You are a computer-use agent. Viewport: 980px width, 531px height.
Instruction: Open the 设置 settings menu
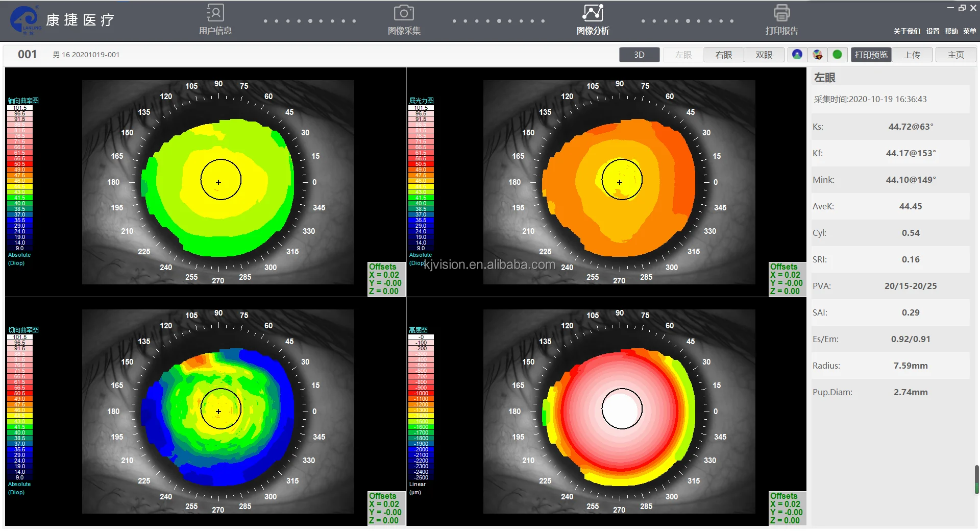pos(932,31)
